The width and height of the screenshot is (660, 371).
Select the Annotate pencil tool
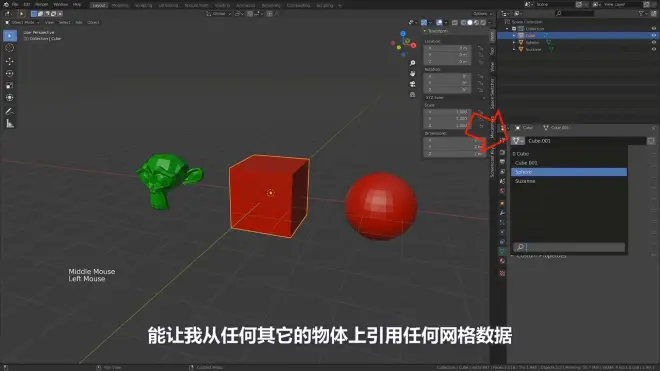coord(10,112)
